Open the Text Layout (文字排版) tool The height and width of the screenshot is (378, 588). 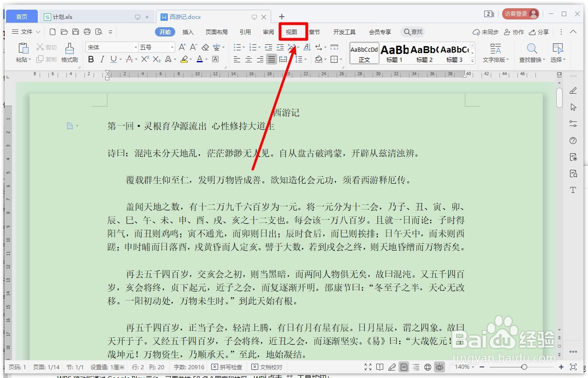pyautogui.click(x=496, y=53)
